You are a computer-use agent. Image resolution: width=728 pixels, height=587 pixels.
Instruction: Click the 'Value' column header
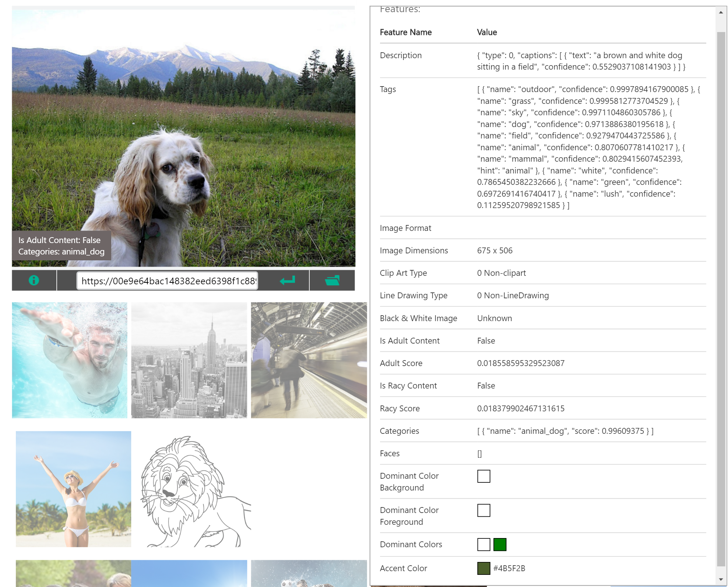pyautogui.click(x=487, y=32)
